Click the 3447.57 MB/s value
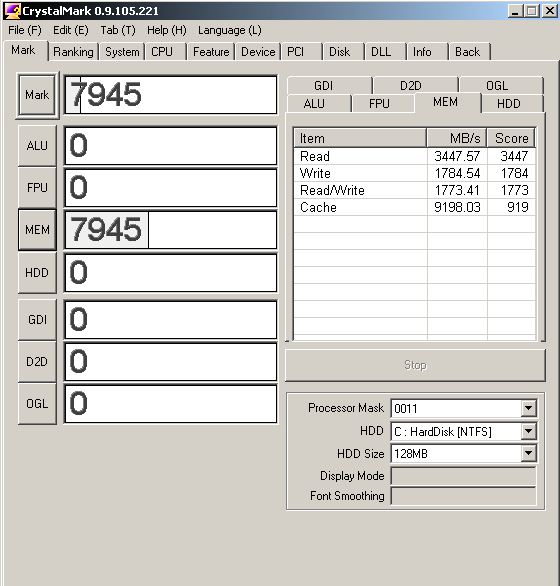Viewport: 560px width, 586px height. coord(457,156)
